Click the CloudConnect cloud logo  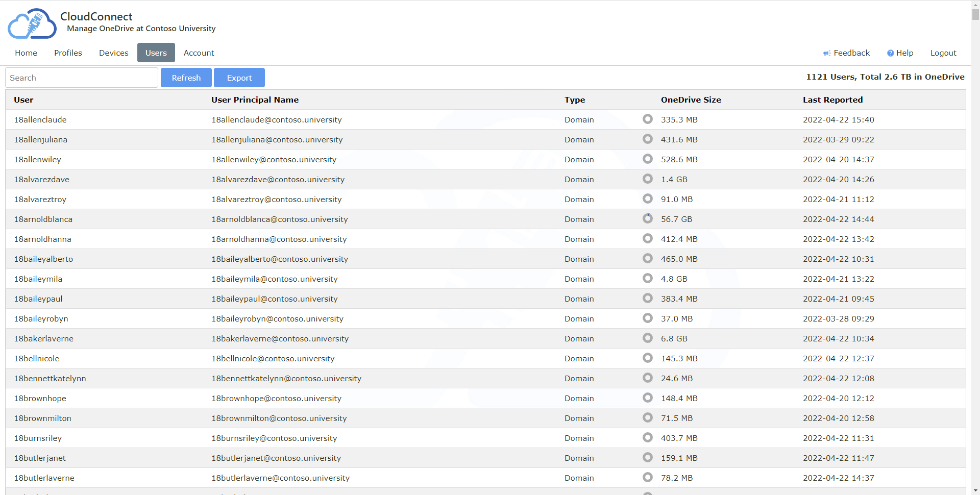tap(32, 23)
